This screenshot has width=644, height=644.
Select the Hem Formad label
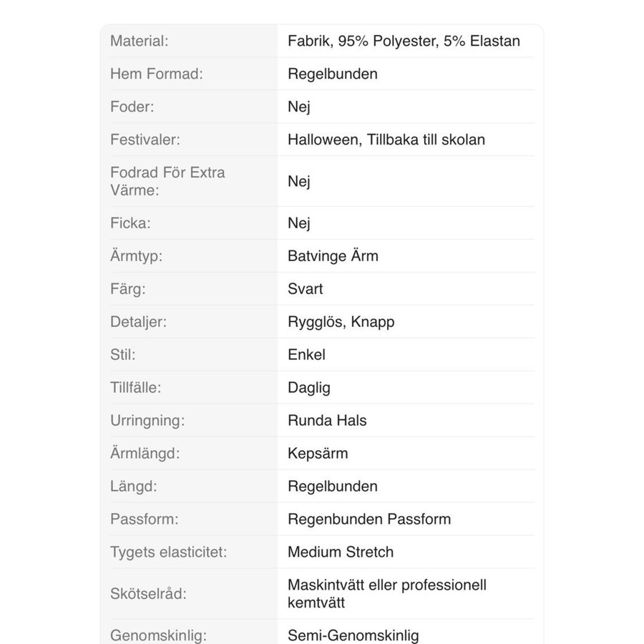pos(157,74)
